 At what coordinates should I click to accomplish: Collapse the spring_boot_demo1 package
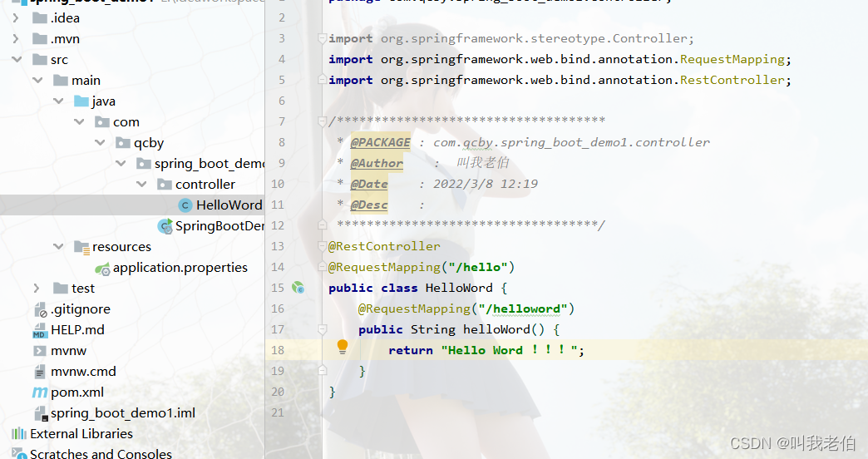[x=121, y=163]
